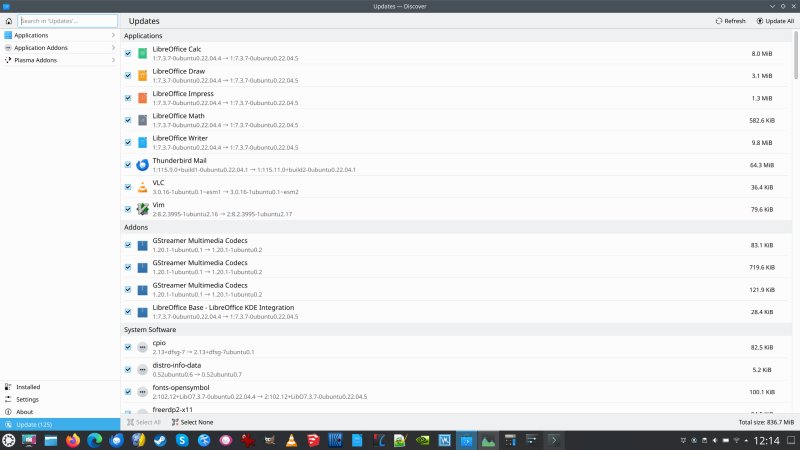Open the Settings page in sidebar

[x=60, y=399]
